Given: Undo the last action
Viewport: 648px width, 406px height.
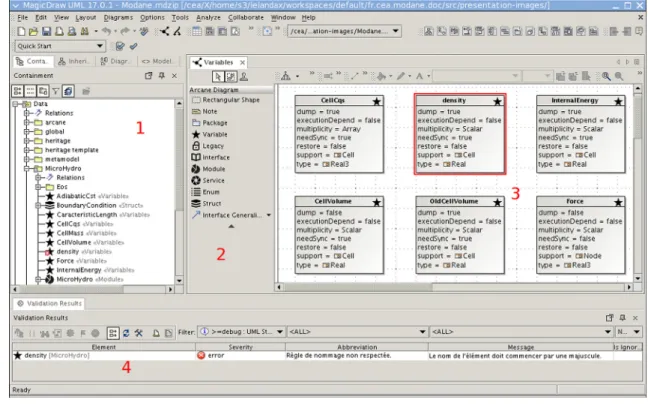Looking at the screenshot, I should pyautogui.click(x=106, y=31).
